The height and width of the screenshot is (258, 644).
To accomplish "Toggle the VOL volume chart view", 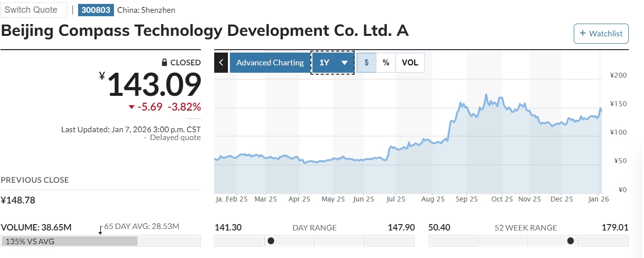I will (410, 63).
